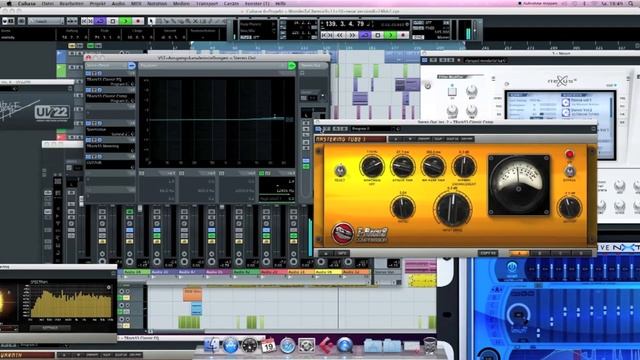This screenshot has width=640, height=360.
Task: Click the Release Time knob
Action: (x=433, y=167)
